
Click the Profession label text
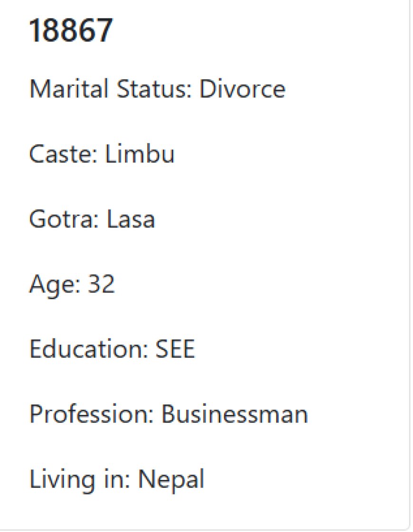[91, 414]
